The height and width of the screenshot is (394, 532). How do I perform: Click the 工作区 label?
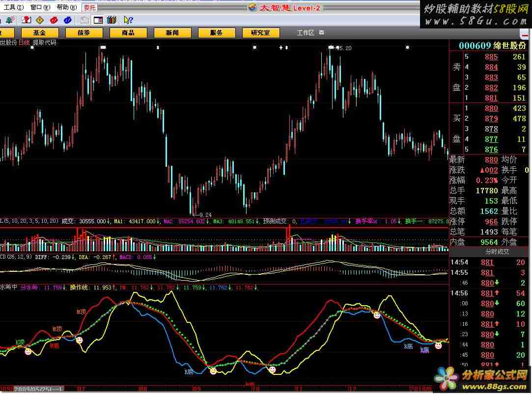click(306, 32)
